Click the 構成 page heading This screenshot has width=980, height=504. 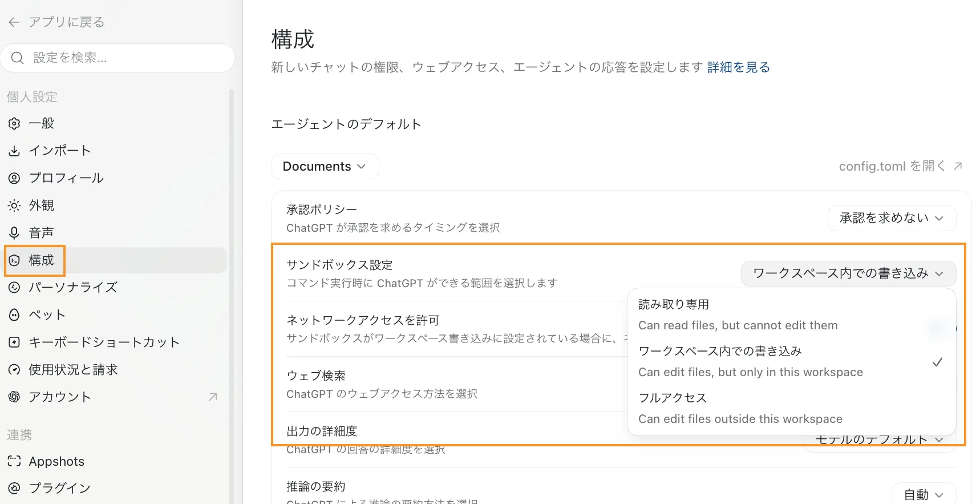[x=293, y=39]
